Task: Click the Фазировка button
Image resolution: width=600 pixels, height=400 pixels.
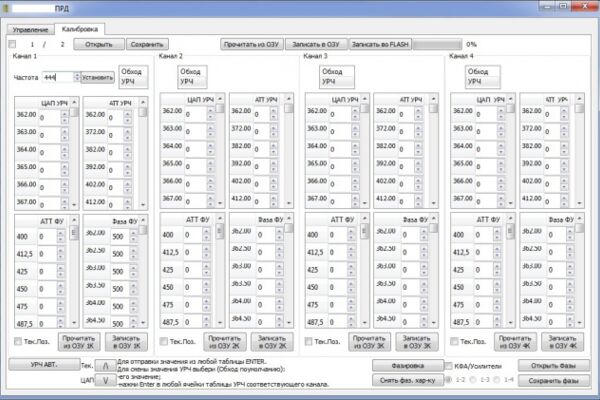Action: (408, 366)
